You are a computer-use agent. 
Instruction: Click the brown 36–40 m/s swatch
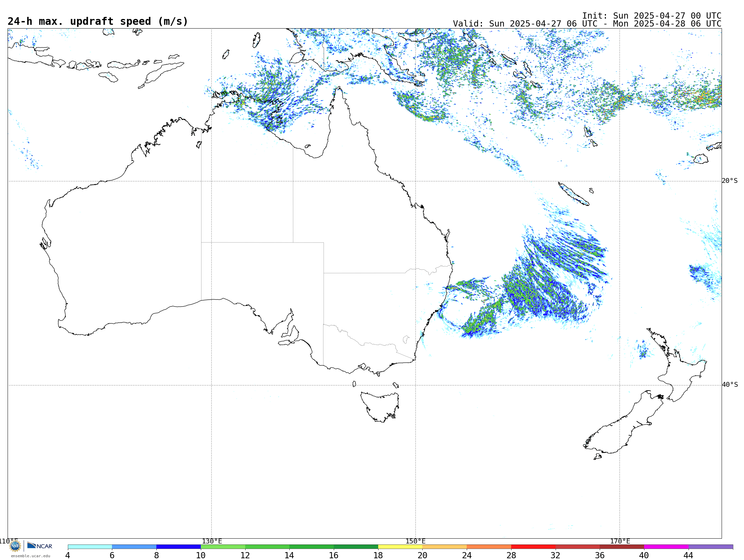click(x=622, y=547)
